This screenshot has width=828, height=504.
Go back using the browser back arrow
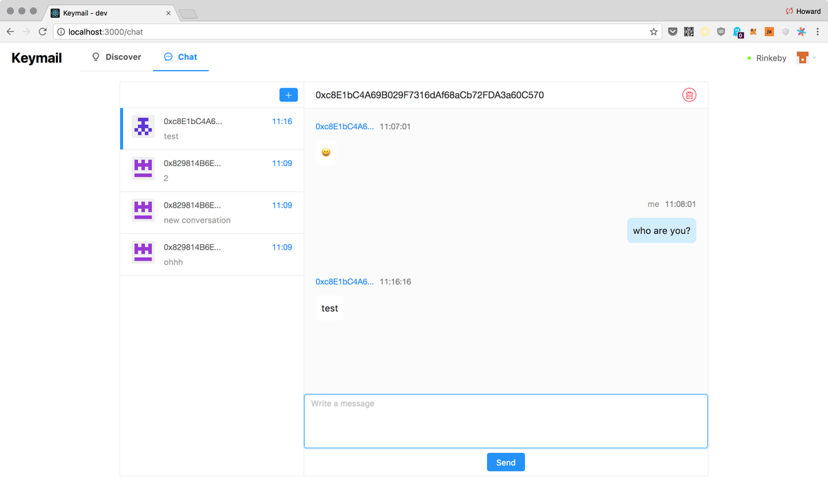[10, 32]
